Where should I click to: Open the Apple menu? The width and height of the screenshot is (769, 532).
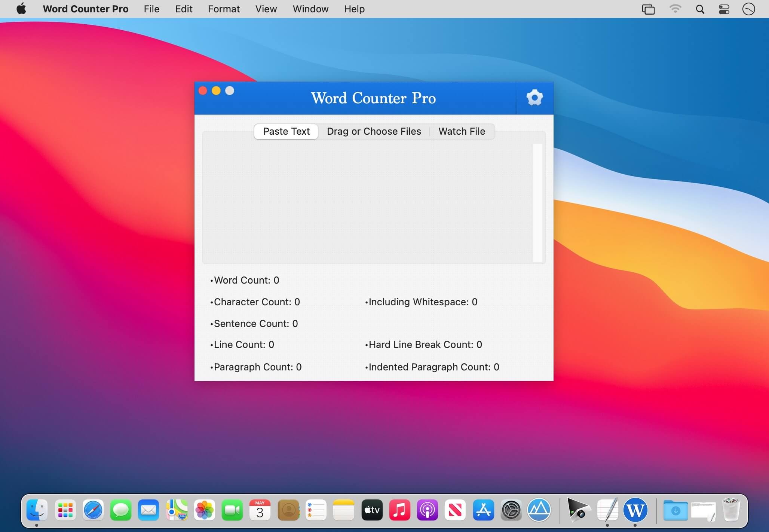point(21,9)
